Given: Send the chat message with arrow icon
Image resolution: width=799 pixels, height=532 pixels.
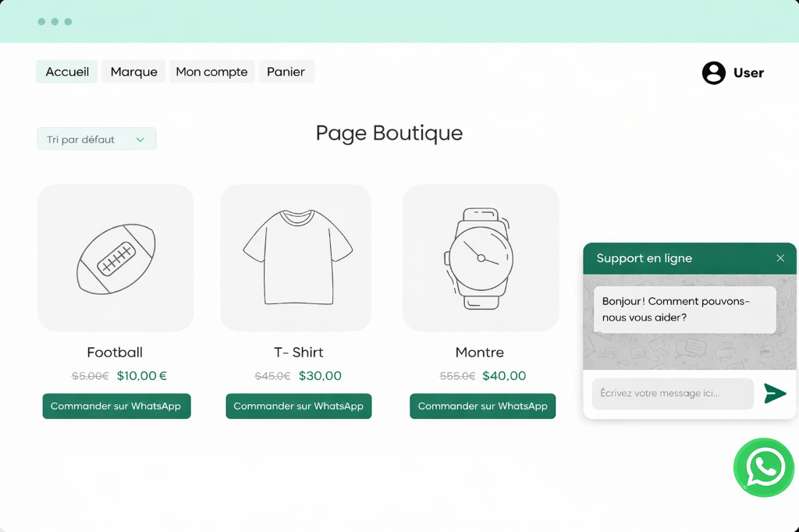Looking at the screenshot, I should [774, 393].
